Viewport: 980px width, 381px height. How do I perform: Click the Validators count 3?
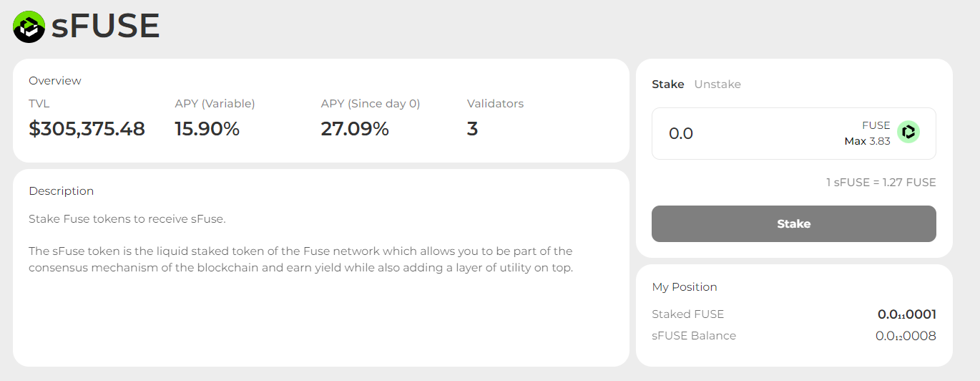[x=472, y=129]
